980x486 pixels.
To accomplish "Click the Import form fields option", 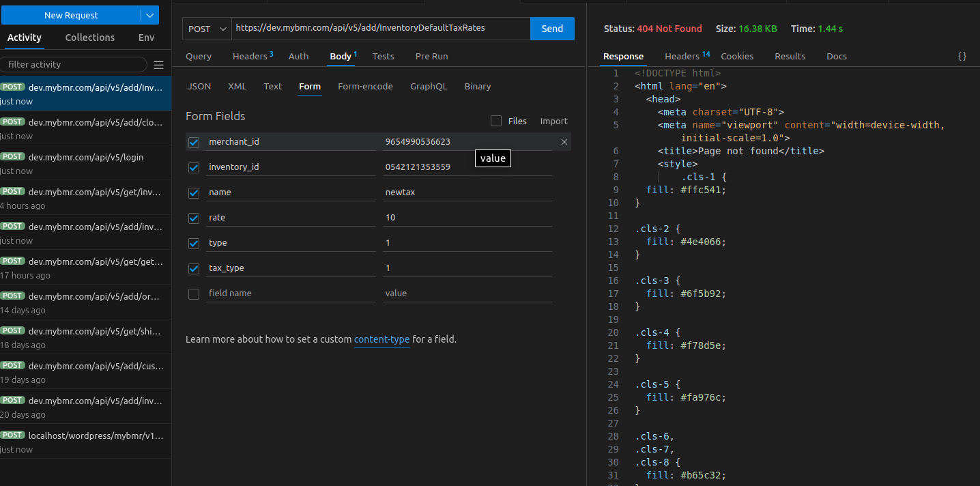I will point(553,121).
